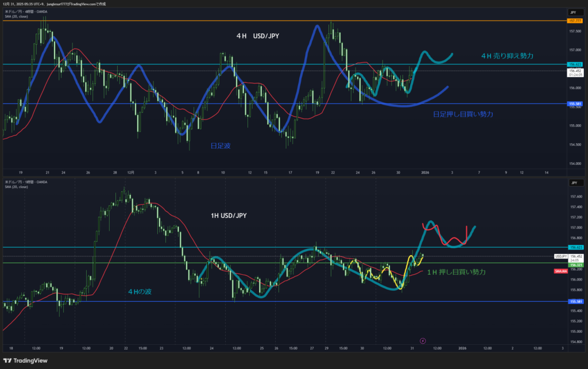Click the 1H chart symbol title 米ドル/円 1時間
588x369 pixels.
tap(26, 182)
